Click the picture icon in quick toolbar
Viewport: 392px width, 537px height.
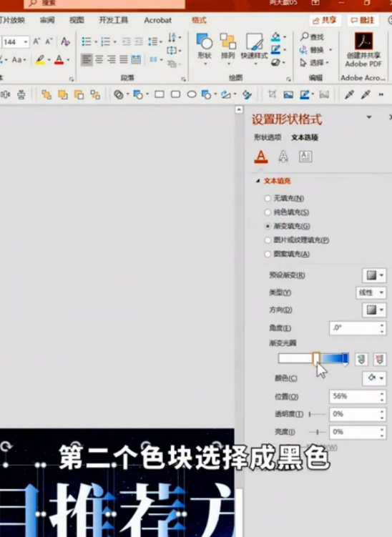288,94
